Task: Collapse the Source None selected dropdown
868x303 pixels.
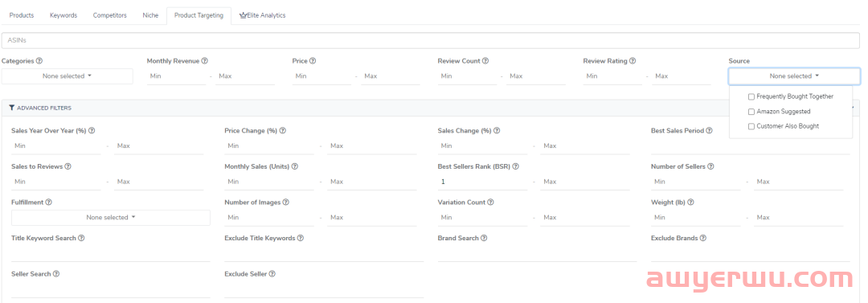Action: tap(794, 76)
